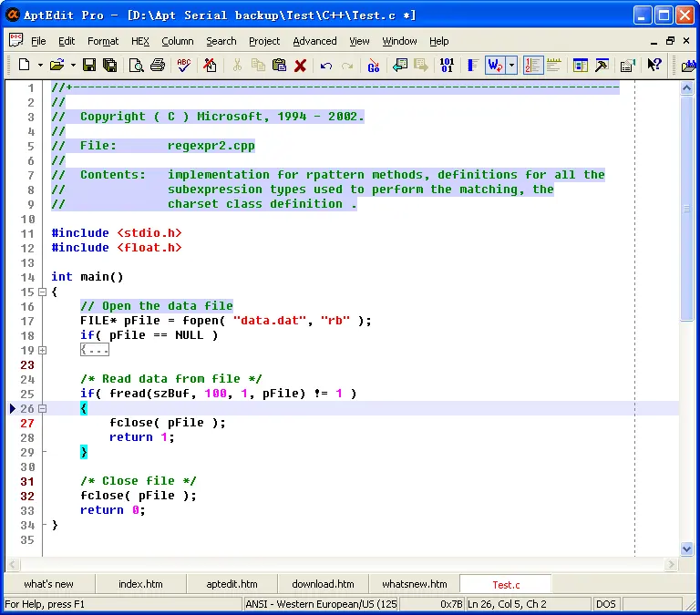This screenshot has width=700, height=615.
Task: Click the Go To line icon
Action: point(373,66)
